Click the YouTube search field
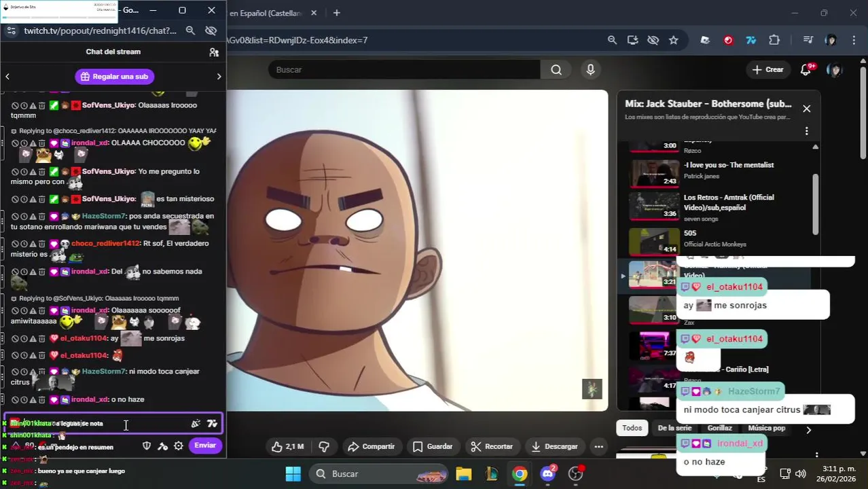This screenshot has width=868, height=489. click(x=404, y=70)
